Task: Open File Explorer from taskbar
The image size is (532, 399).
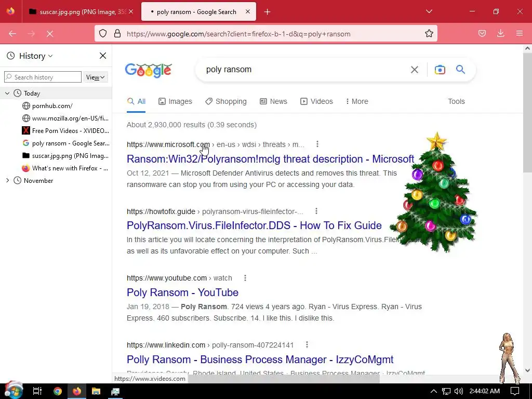Action: 96,391
